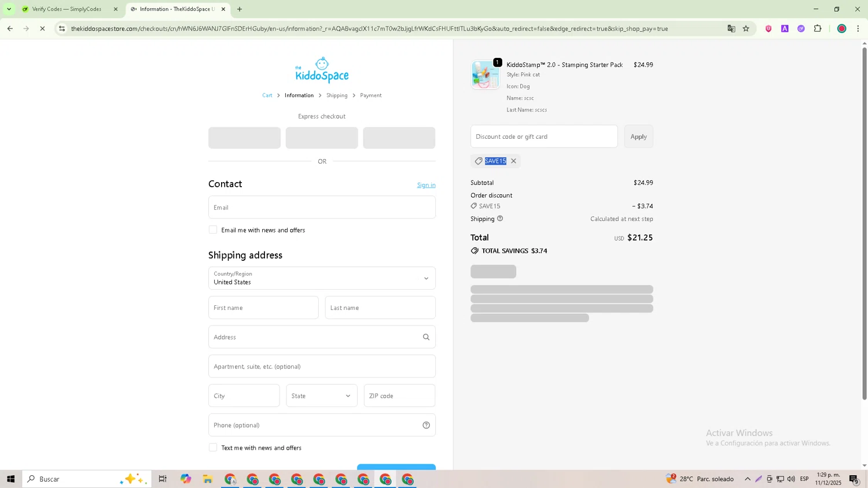Open the Country/Region dropdown
The image size is (868, 488).
(x=322, y=278)
